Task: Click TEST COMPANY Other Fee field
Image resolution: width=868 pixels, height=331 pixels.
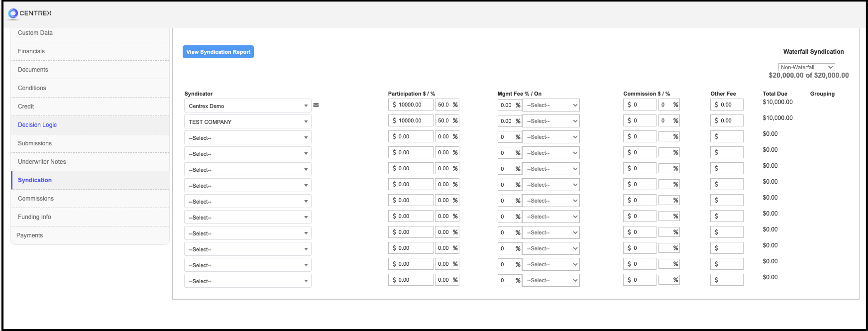Action: 727,120
